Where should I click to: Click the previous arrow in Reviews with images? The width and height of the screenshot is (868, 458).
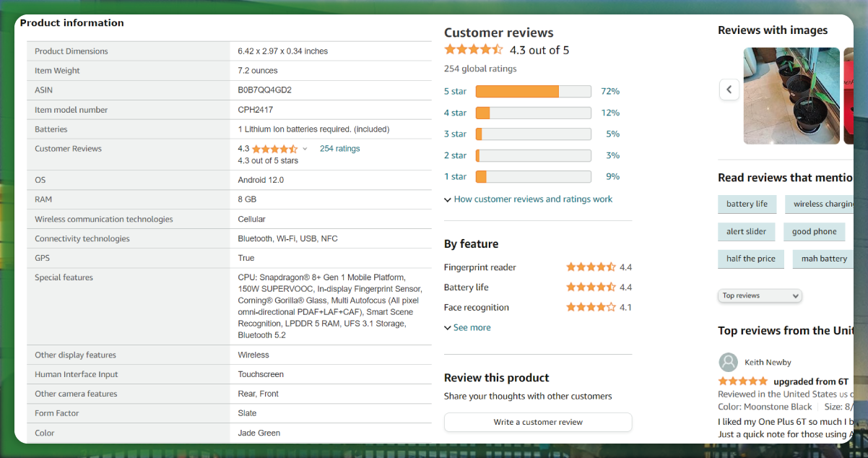[x=729, y=90]
